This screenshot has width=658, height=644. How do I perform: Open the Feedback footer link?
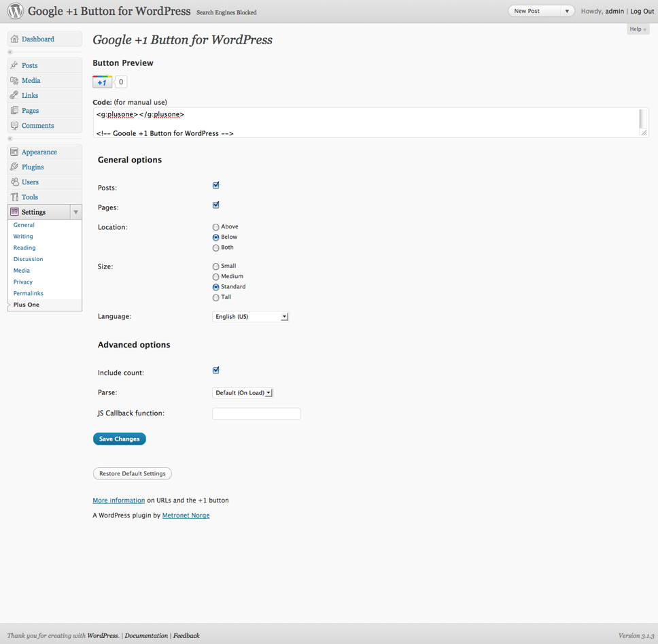click(186, 636)
